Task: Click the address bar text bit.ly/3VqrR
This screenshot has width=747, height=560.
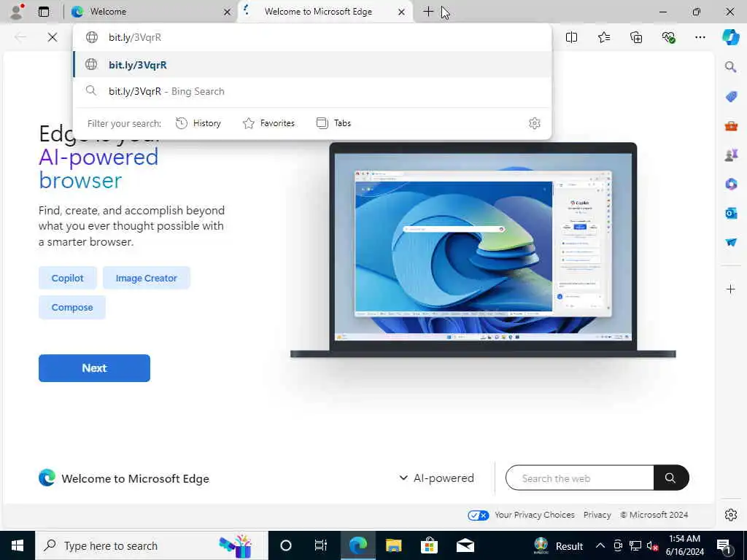Action: pyautogui.click(x=135, y=37)
